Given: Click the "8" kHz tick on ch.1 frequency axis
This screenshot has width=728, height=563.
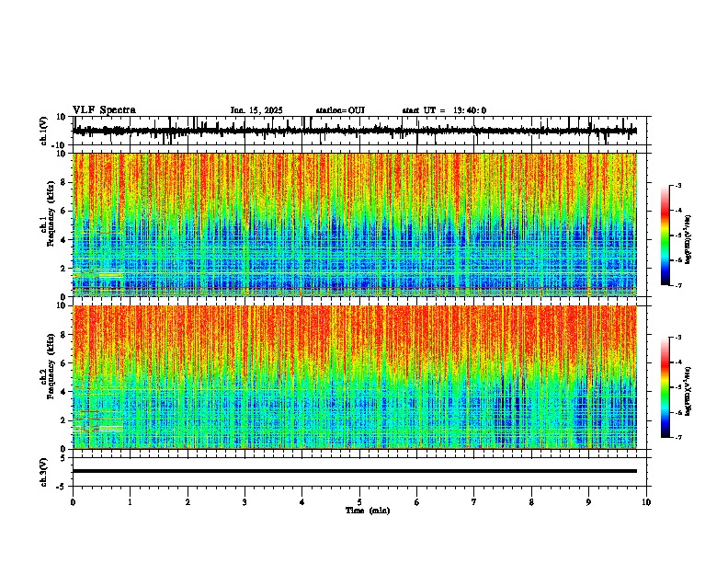Looking at the screenshot, I should click(63, 182).
